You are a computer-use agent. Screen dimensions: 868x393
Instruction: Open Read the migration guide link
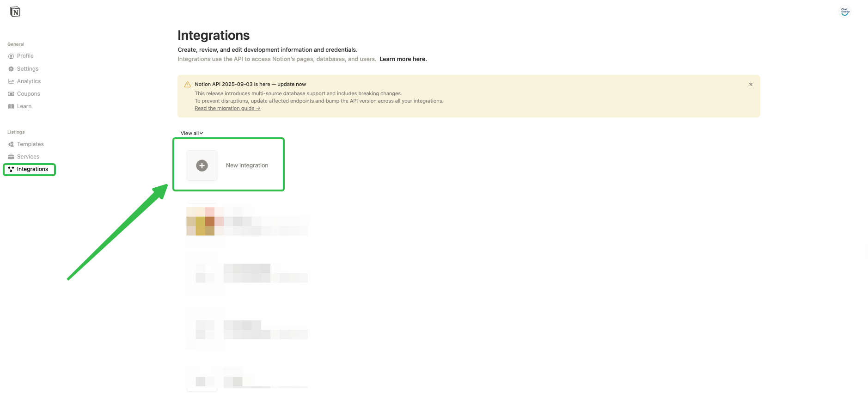227,108
